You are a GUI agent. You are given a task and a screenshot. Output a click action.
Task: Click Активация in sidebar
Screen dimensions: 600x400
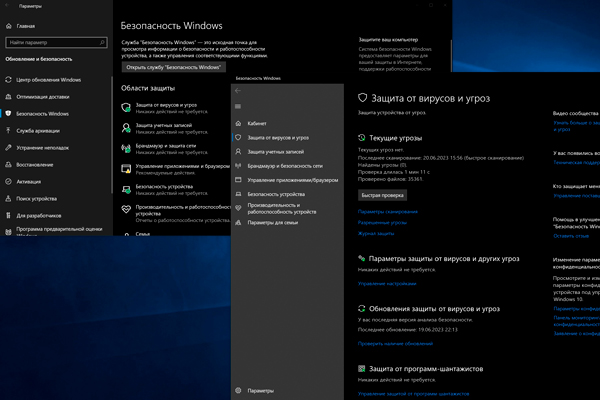(x=29, y=181)
